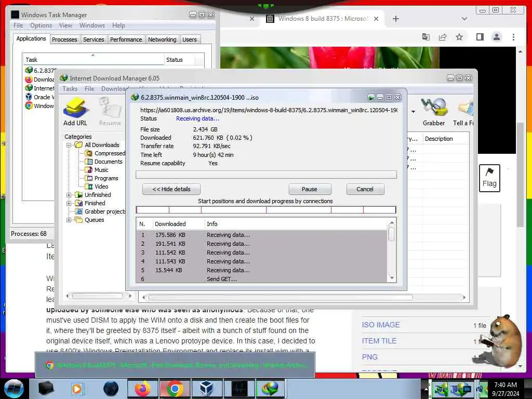Viewport: 532px width, 399px height.
Task: Select connection row 1 with 175.586 KB
Action: (x=262, y=235)
